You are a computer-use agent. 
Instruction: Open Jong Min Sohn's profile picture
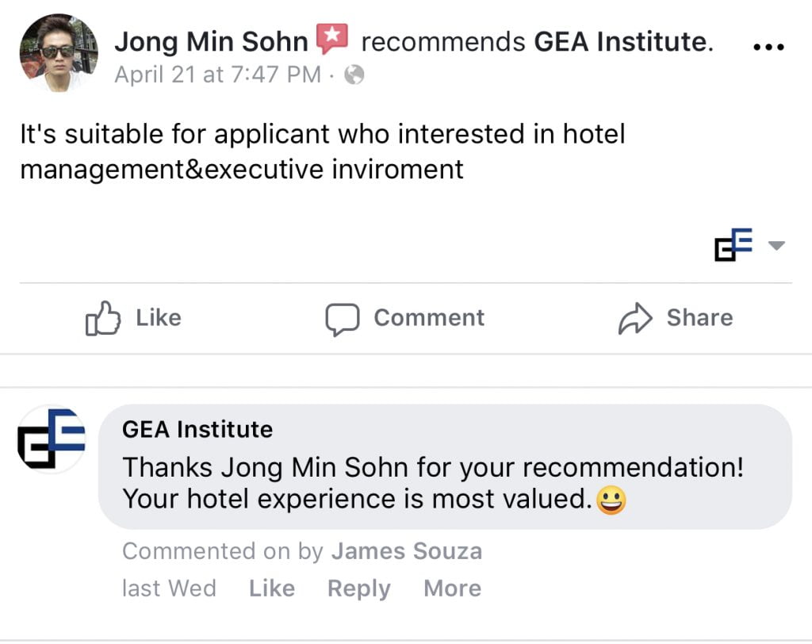tap(59, 53)
